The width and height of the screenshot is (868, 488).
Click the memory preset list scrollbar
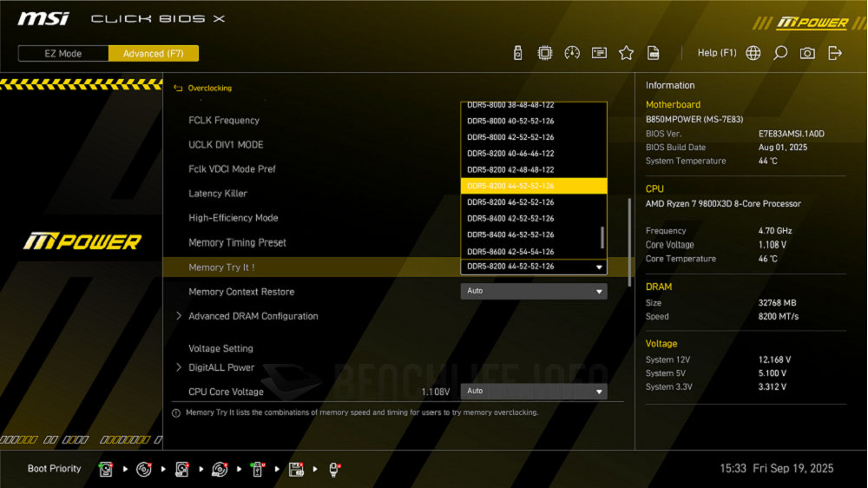pos(602,238)
